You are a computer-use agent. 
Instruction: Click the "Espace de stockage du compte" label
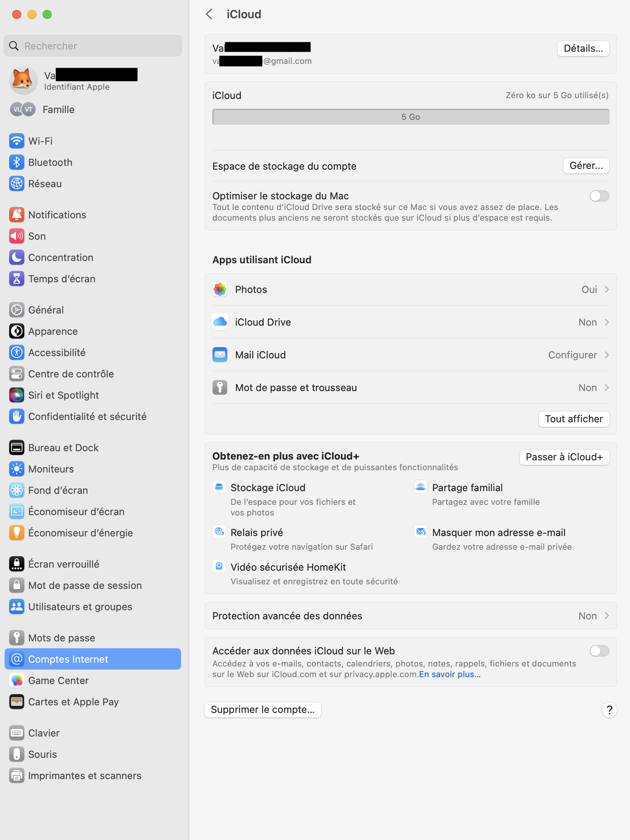point(284,166)
